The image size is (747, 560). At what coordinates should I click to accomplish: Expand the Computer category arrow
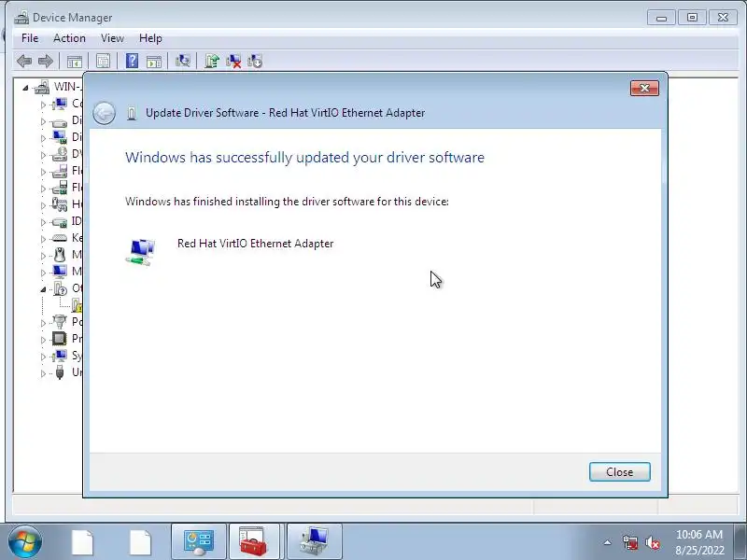[43, 105]
